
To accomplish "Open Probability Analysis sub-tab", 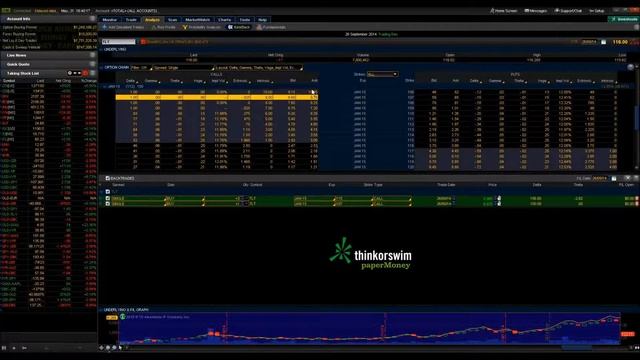I will (202, 27).
